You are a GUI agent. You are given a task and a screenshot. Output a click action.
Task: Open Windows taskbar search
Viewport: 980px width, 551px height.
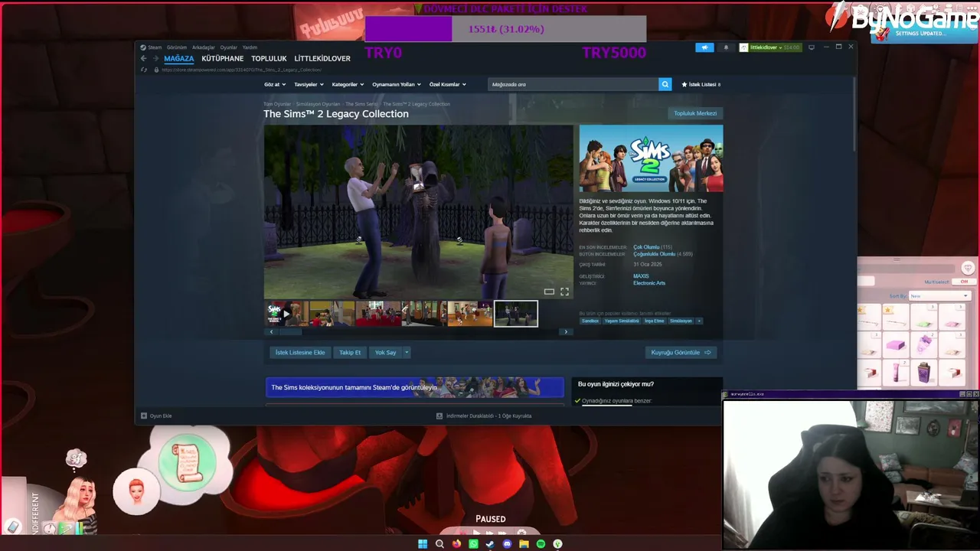click(439, 544)
